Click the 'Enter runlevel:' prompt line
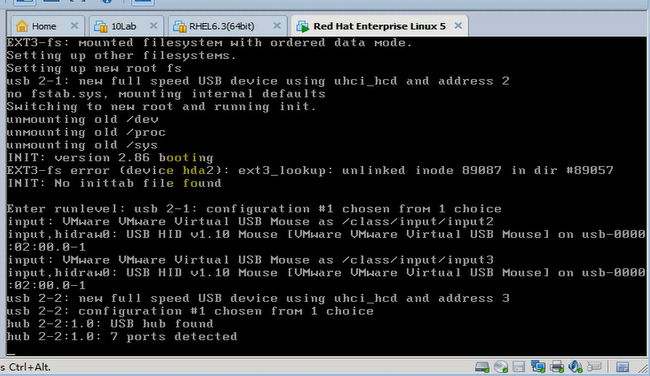This screenshot has height=376, width=650. (x=254, y=209)
